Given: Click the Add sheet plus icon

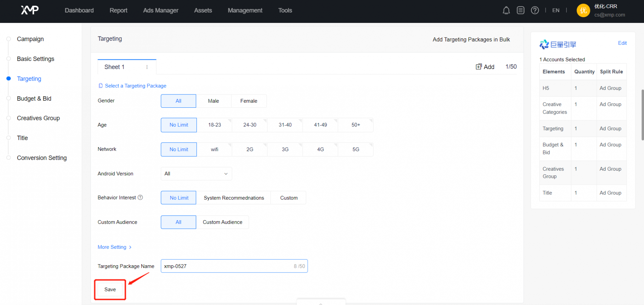Looking at the screenshot, I should point(479,67).
